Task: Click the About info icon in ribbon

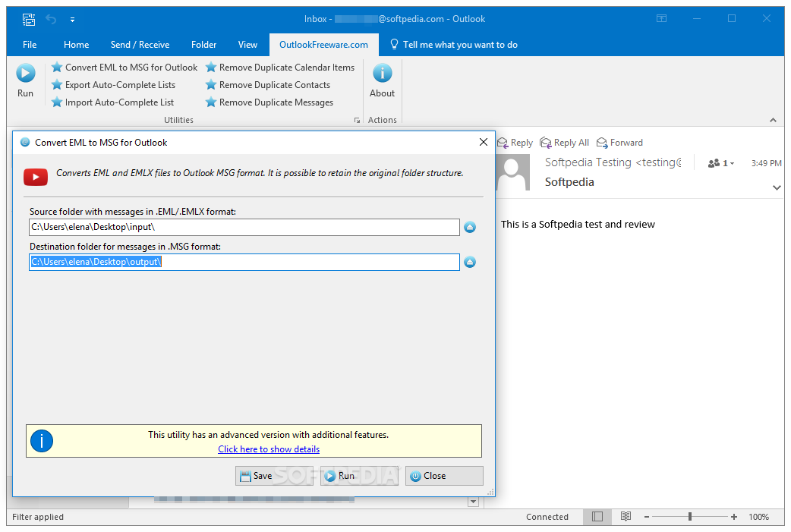Action: point(383,73)
